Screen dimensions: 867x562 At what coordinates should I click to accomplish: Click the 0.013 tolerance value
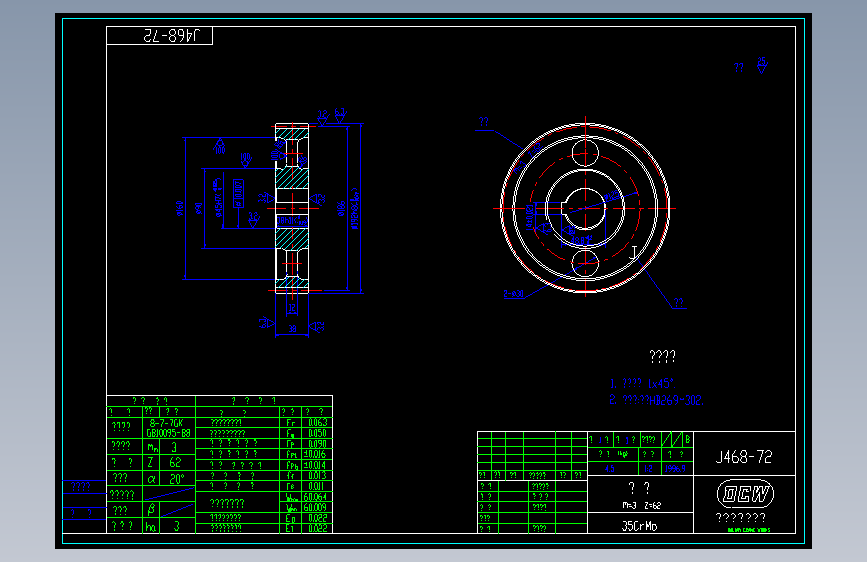point(317,476)
